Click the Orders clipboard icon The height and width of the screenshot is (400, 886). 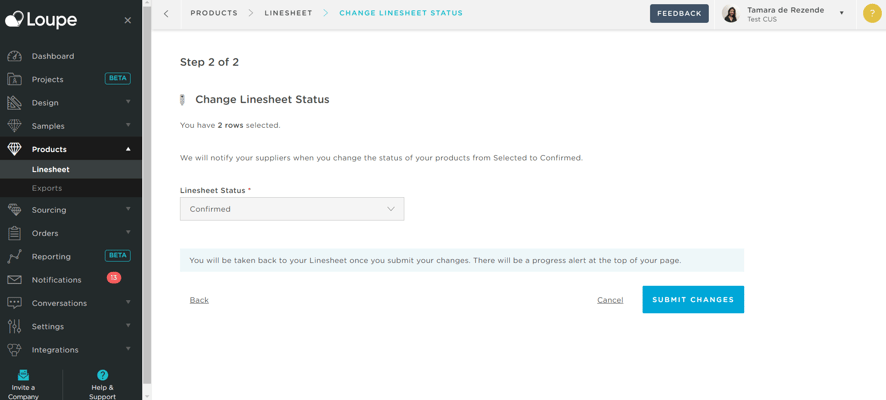14,233
